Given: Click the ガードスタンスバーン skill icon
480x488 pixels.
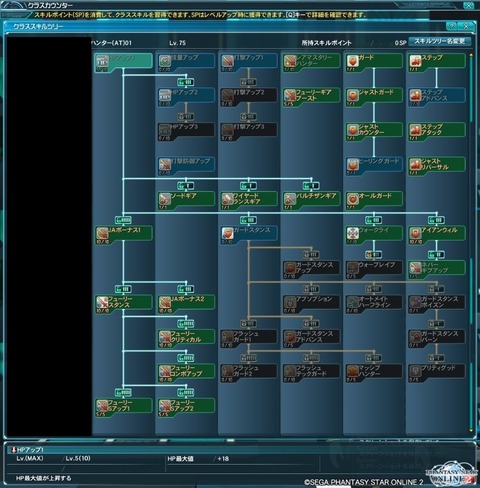Looking at the screenshot, I should click(415, 338).
